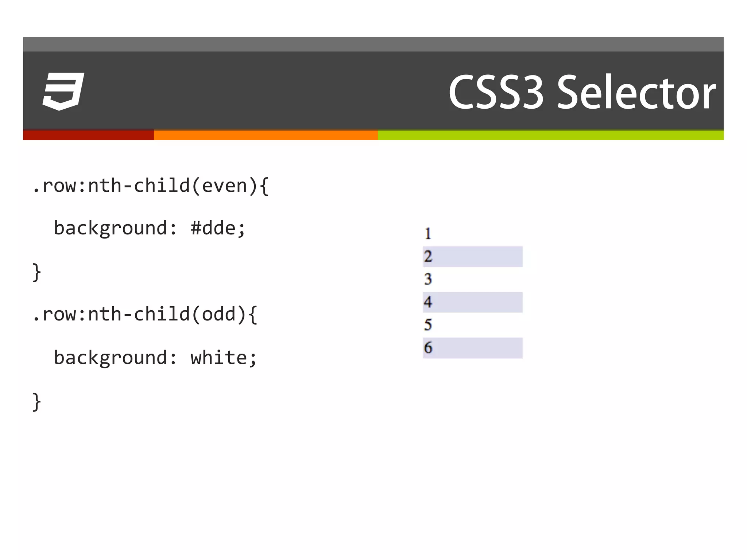Click the 'white' background value
Image resolution: width=747 pixels, height=560 pixels.
[219, 358]
